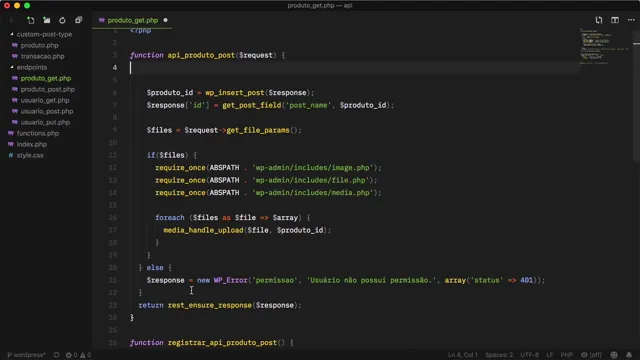Click the vertical editor scrollbar

point(636,96)
